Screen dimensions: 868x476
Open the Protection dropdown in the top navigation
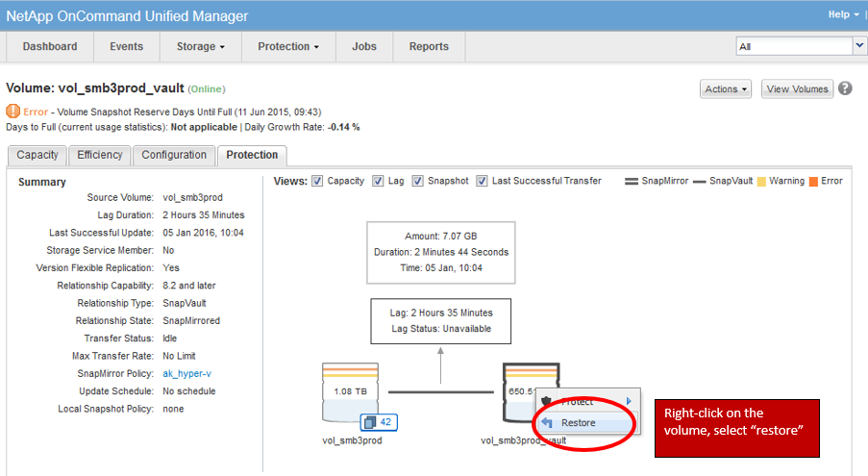(288, 46)
